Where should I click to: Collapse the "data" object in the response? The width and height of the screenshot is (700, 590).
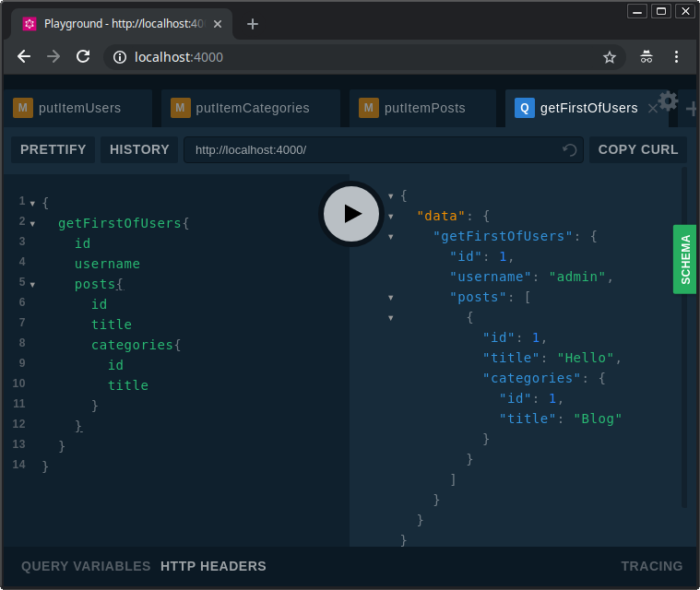[391, 217]
